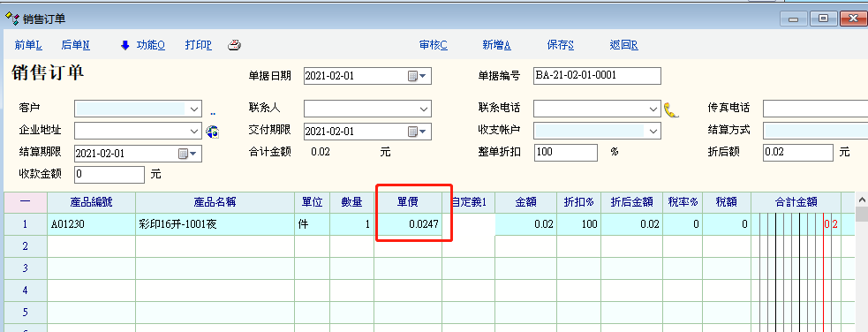Click the phone icon beside 联系电话

click(671, 109)
